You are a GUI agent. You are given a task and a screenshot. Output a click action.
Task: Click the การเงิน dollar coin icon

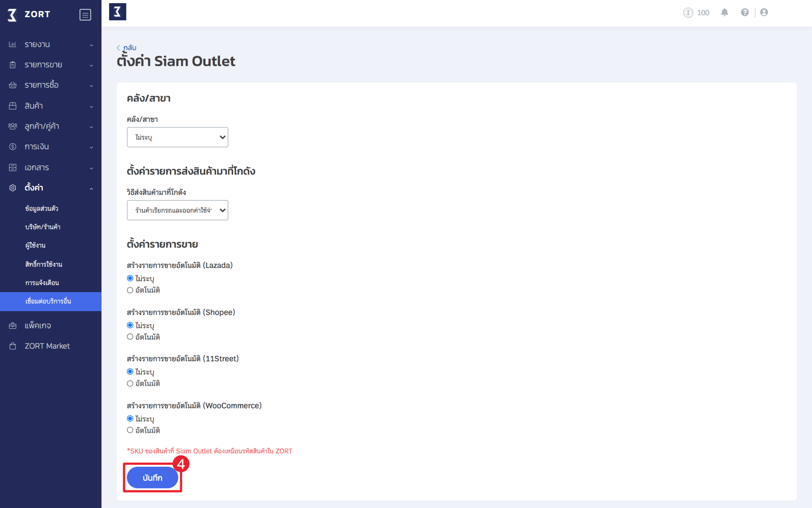click(x=13, y=146)
